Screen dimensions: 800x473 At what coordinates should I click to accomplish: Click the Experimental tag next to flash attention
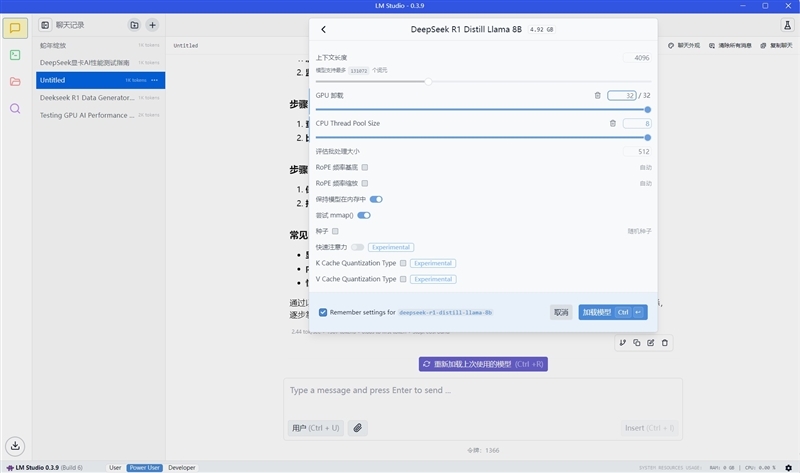391,247
